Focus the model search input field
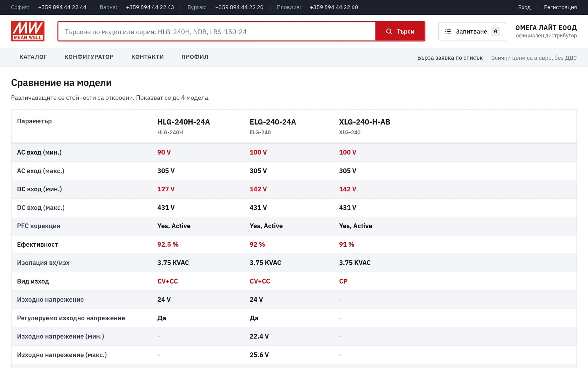 [x=217, y=32]
